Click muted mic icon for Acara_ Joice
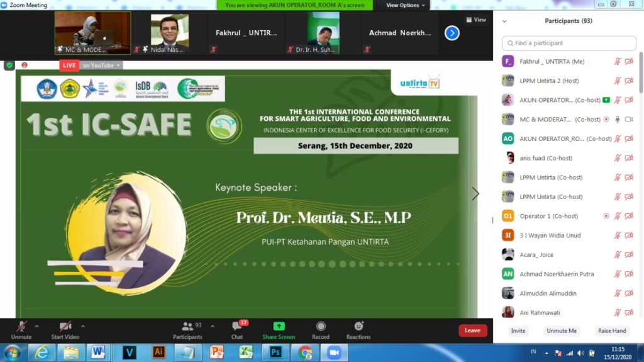 click(618, 254)
